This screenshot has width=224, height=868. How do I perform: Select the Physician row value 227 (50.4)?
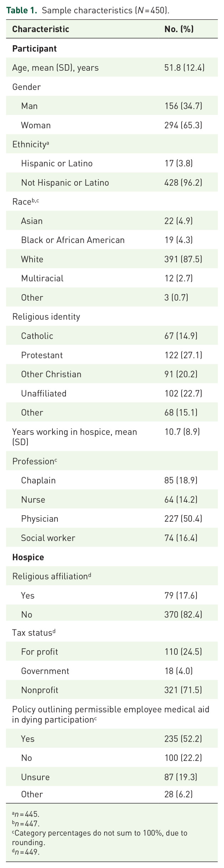click(x=183, y=519)
